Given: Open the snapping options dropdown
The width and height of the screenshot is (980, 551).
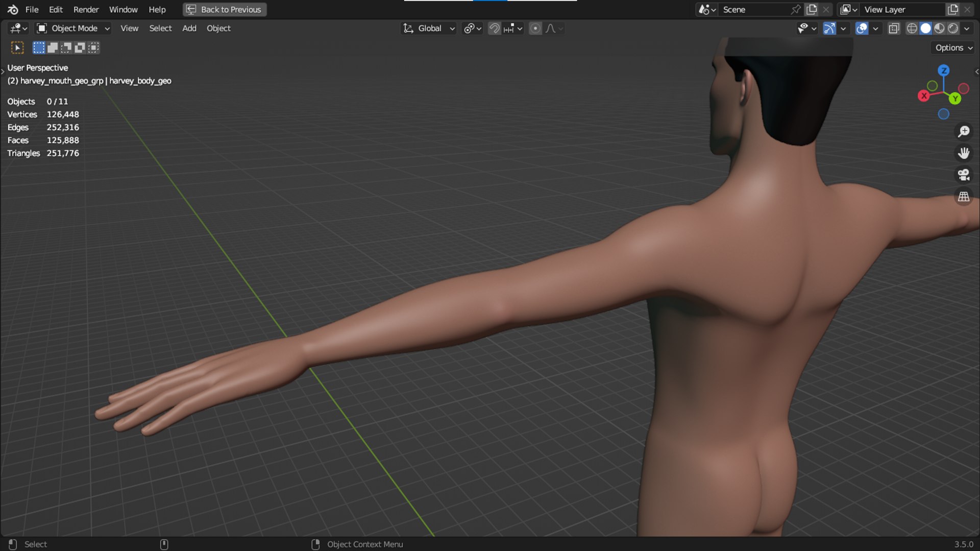Looking at the screenshot, I should 513,28.
